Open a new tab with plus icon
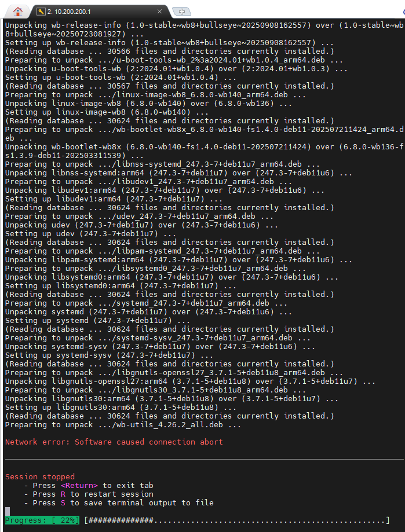Image resolution: width=405 pixels, height=532 pixels. tap(181, 11)
